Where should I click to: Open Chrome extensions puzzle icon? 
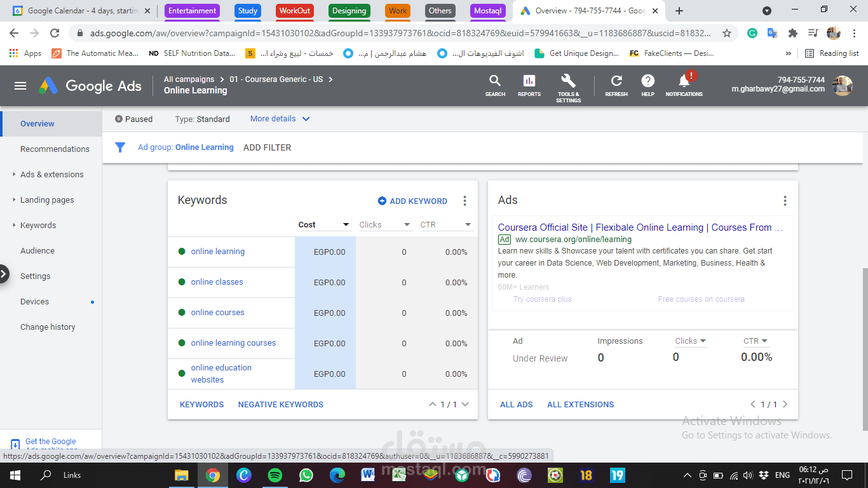tap(792, 33)
